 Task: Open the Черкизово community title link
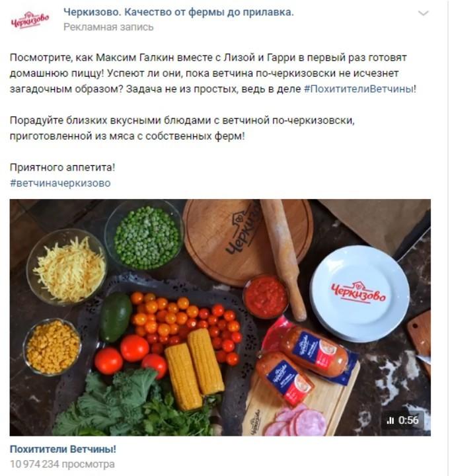[x=178, y=12]
